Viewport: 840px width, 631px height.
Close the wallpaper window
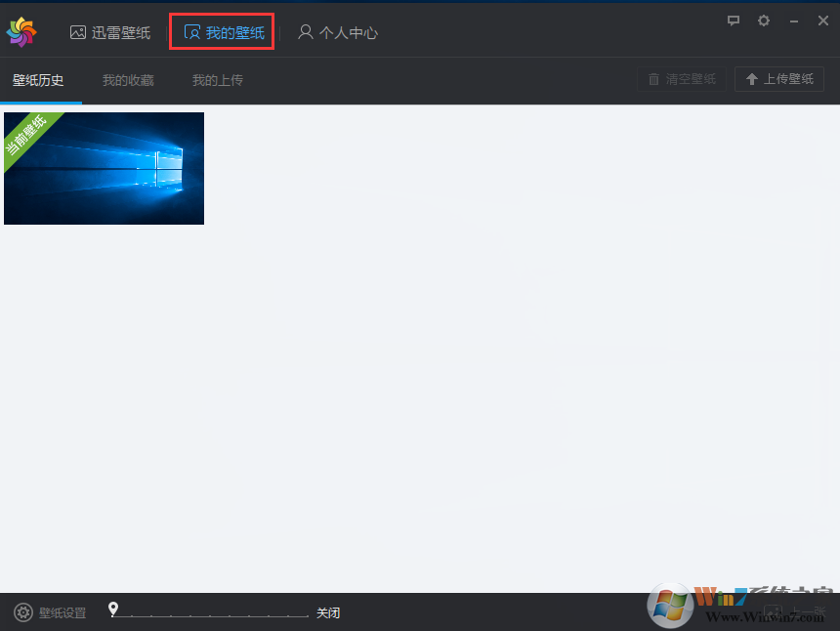pos(823,21)
